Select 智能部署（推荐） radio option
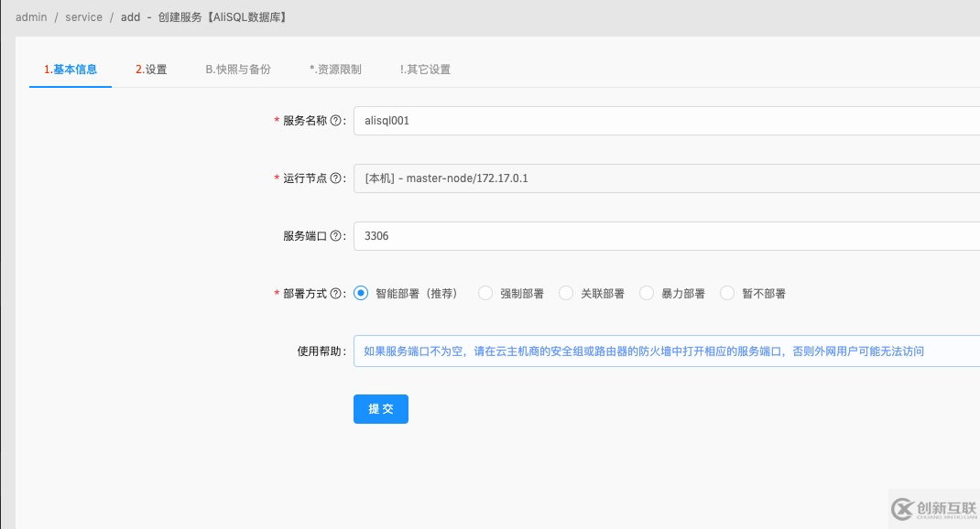Image resolution: width=980 pixels, height=529 pixels. tap(361, 293)
